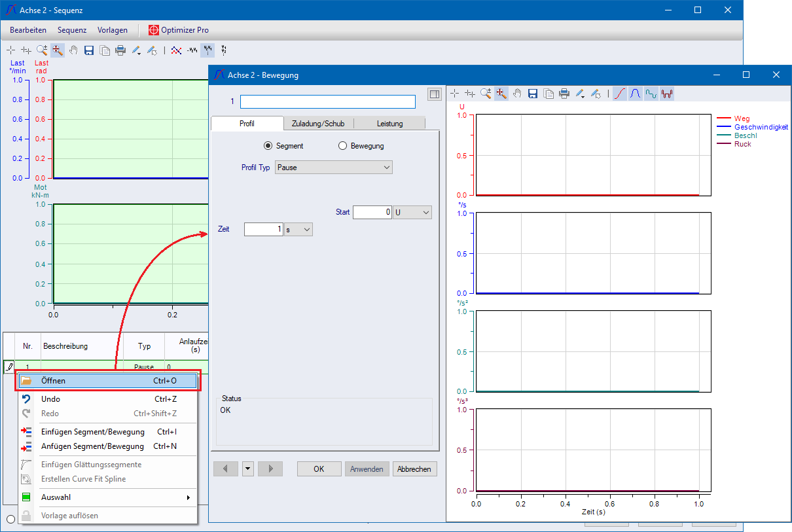792x532 pixels.
Task: Click the save icon in Bewegung chart toolbar
Action: click(x=533, y=94)
